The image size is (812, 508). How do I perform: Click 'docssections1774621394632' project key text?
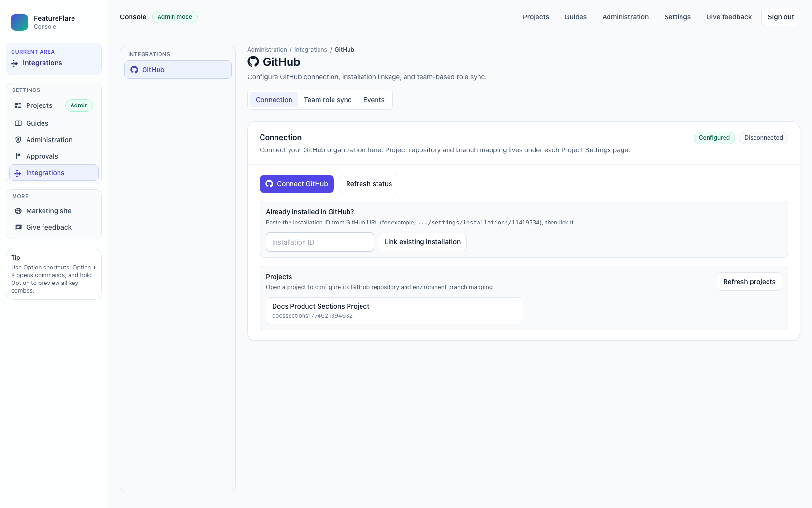(312, 316)
